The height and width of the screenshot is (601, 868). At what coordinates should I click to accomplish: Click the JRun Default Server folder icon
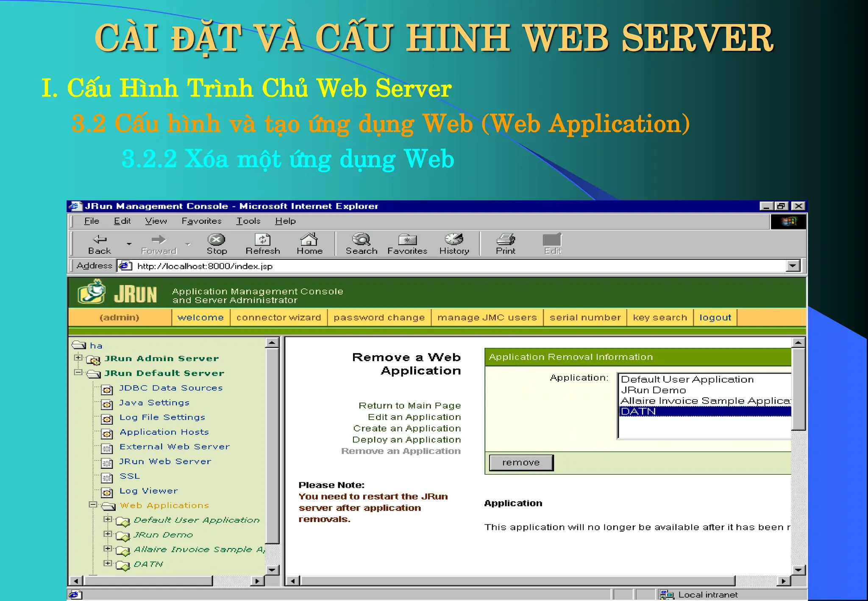94,374
